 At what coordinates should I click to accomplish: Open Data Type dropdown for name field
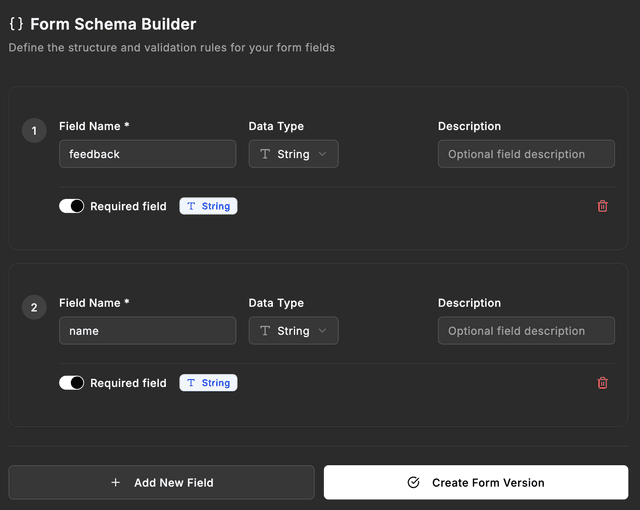293,330
